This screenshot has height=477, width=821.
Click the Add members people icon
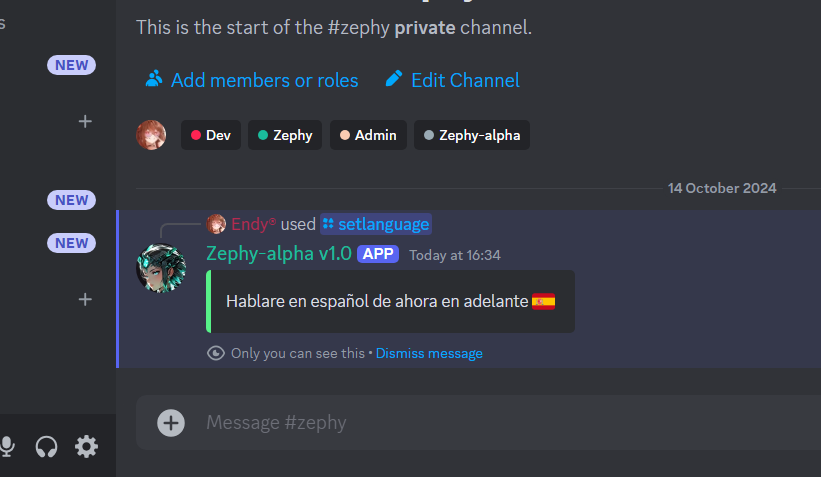coord(153,79)
